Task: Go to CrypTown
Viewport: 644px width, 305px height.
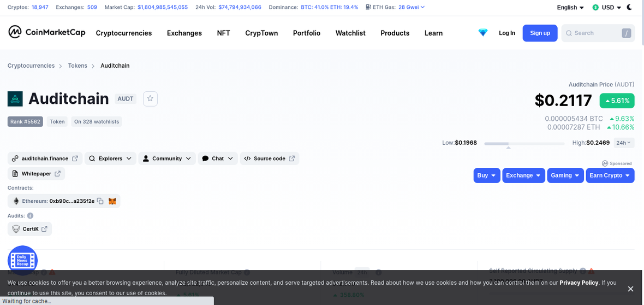Action: click(x=261, y=33)
